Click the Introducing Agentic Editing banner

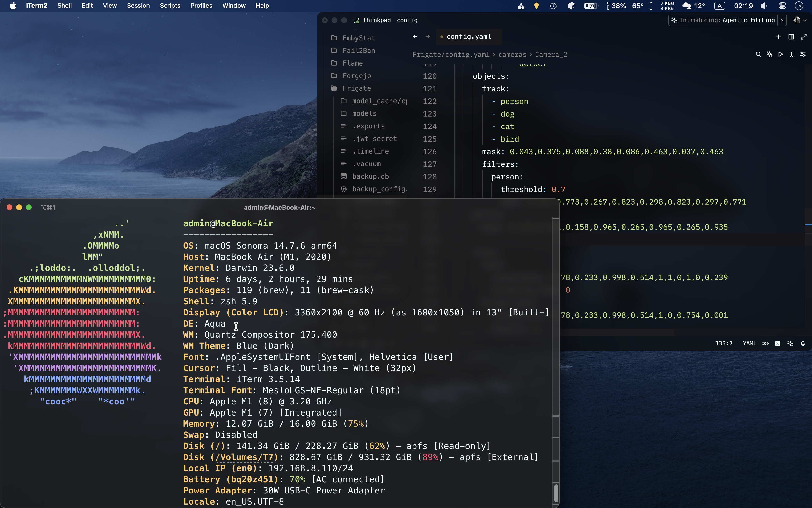click(x=723, y=21)
